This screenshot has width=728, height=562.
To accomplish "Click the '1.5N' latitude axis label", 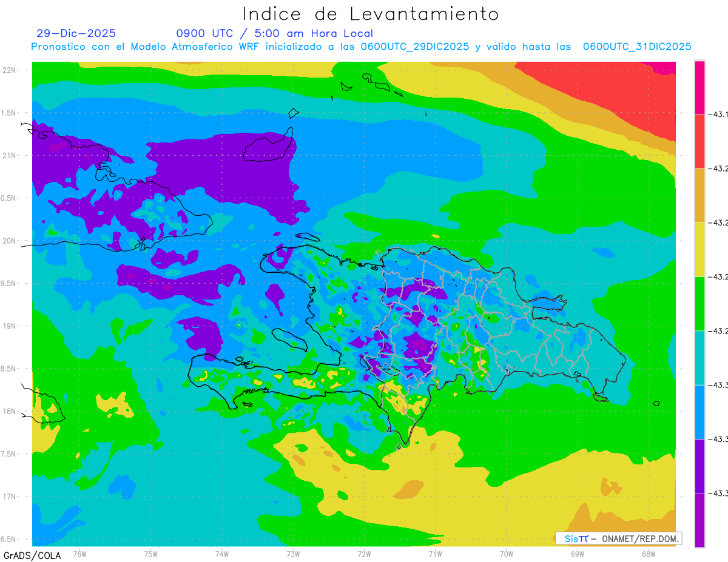I will pos(10,113).
